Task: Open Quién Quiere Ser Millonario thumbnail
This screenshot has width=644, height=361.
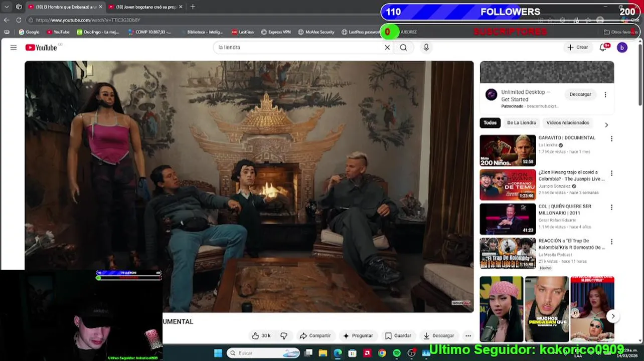Action: pos(508,219)
